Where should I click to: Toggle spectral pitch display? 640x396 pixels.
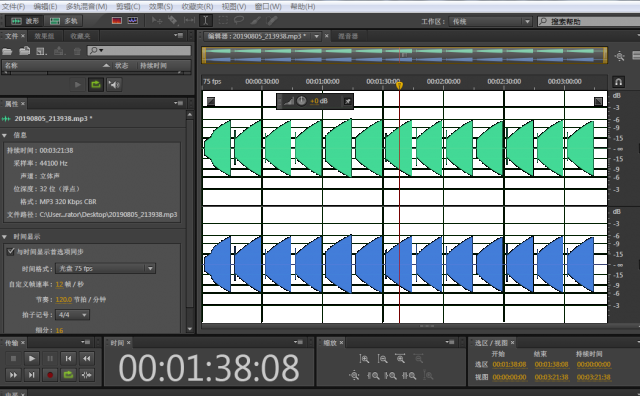133,20
